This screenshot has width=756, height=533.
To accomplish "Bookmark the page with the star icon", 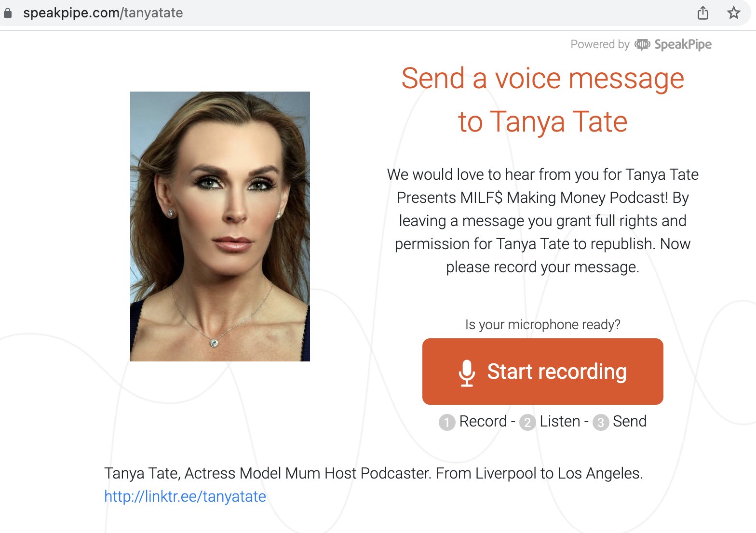I will tap(733, 13).
